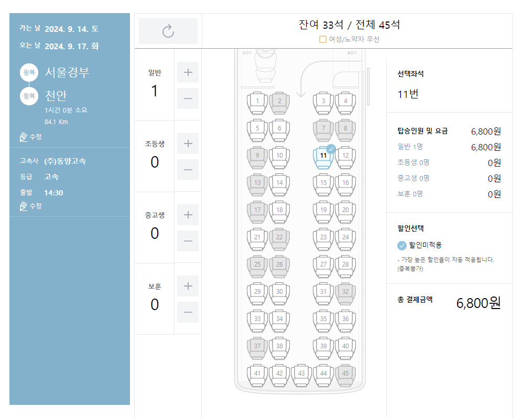Deselect the highlighted seat 11
This screenshot has width=532, height=418.
[x=323, y=156]
